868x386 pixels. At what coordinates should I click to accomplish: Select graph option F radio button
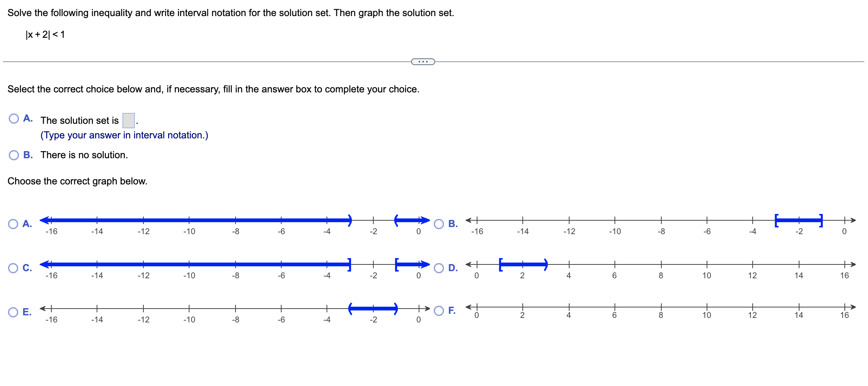tap(439, 310)
